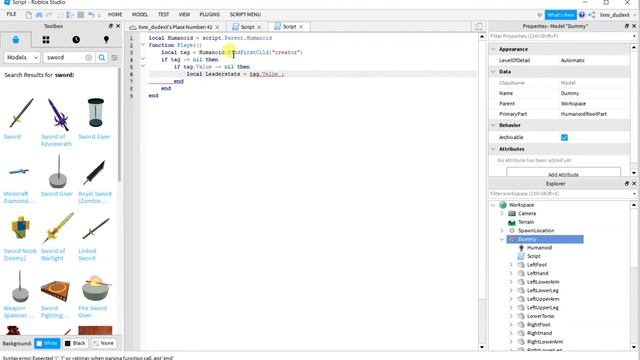Undock the Toolbox panel
The image size is (640, 360).
click(111, 26)
